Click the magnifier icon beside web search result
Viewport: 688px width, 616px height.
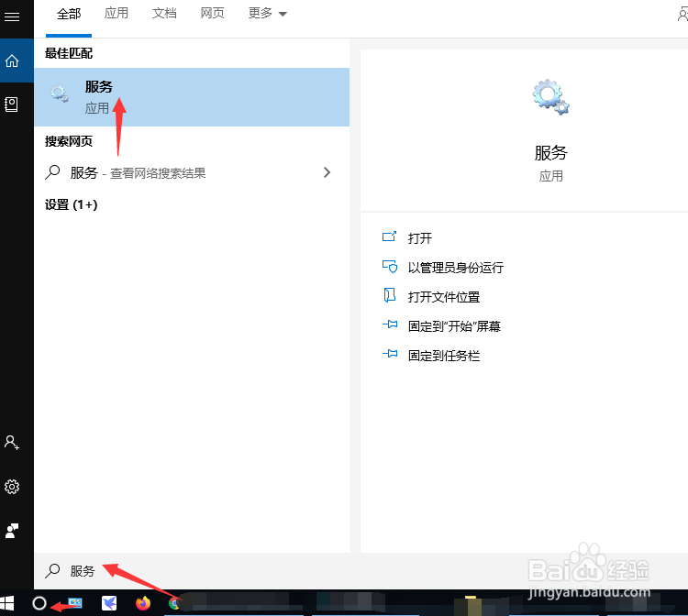tap(52, 172)
